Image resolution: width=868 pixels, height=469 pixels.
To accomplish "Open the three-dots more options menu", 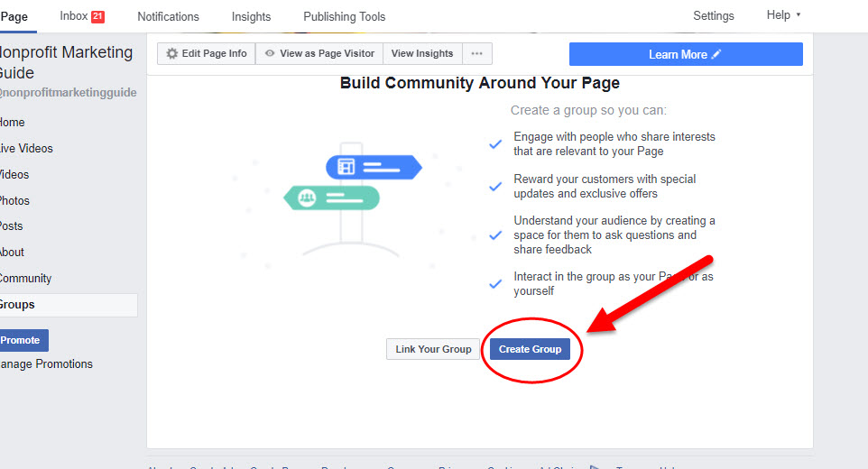I will [x=477, y=54].
